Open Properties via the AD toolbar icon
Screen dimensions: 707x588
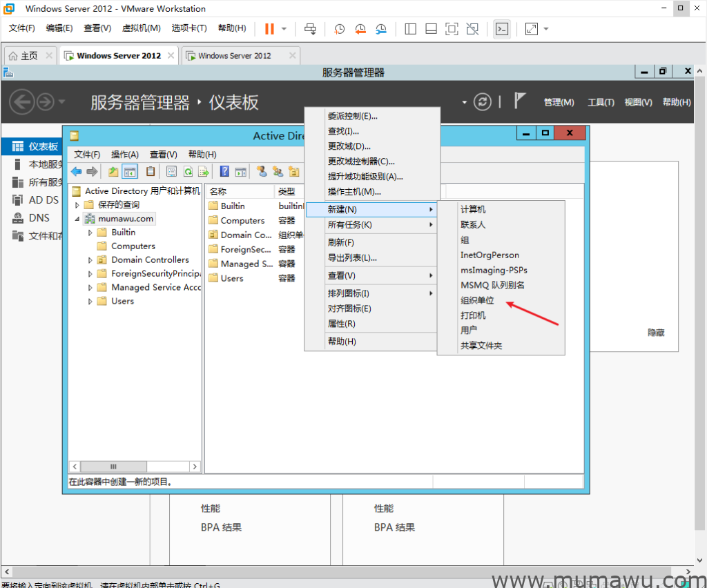point(171,171)
